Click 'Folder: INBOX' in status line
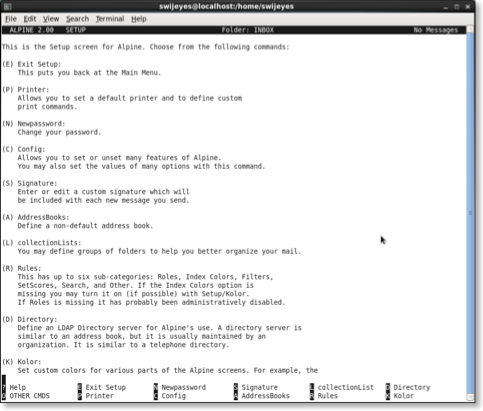Screen dimensions: 483x411 248,30
